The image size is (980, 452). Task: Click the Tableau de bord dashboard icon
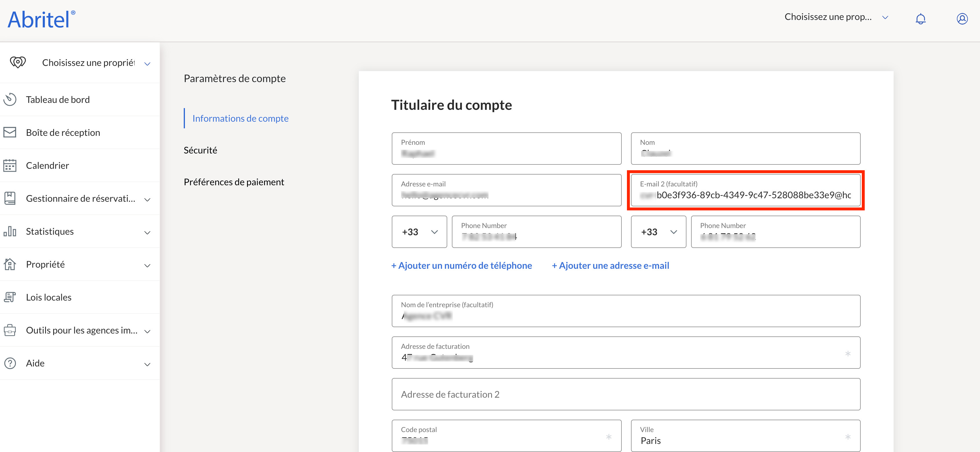tap(10, 99)
